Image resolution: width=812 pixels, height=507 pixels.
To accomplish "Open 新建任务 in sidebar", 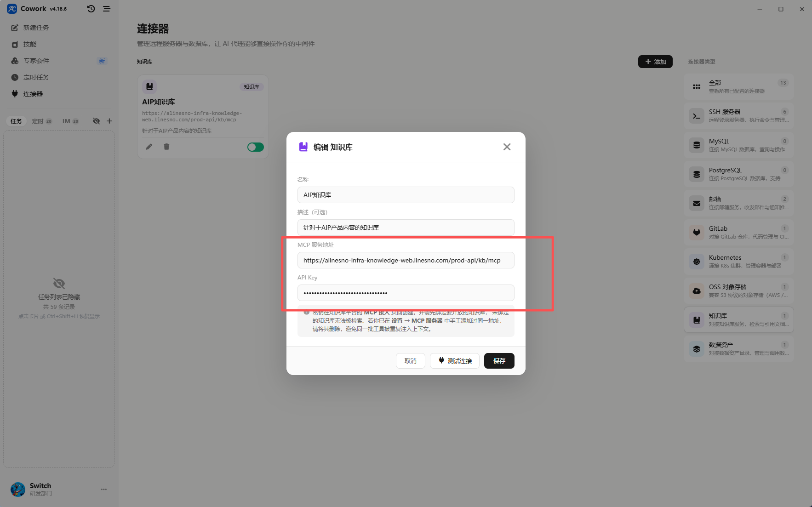I will 59,28.
